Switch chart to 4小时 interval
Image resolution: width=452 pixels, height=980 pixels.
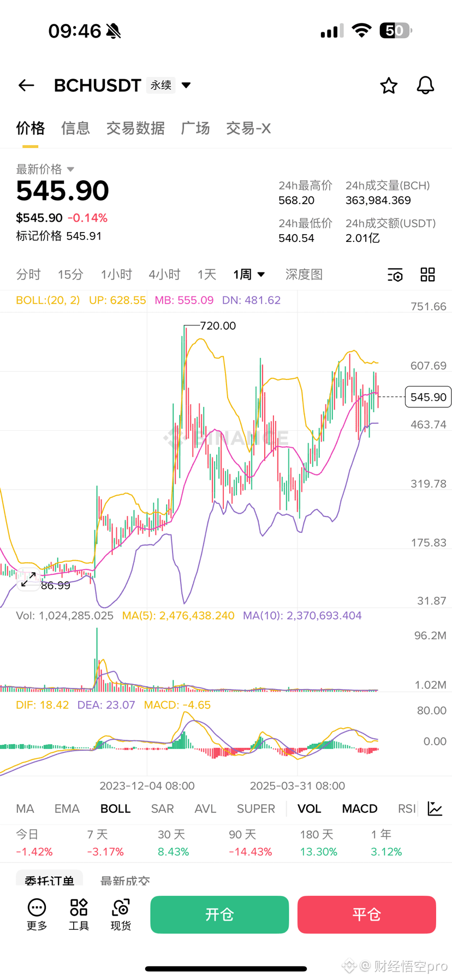click(164, 275)
